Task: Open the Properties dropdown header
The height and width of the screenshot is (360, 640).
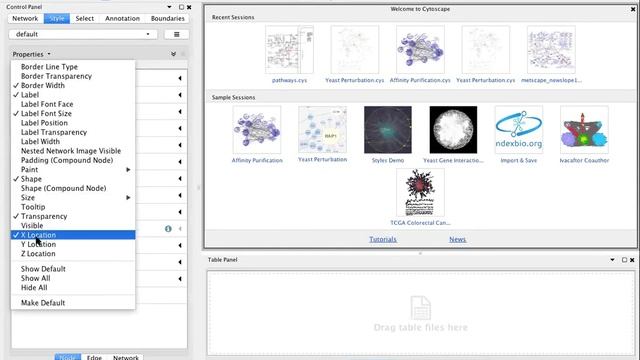Action: coord(31,54)
